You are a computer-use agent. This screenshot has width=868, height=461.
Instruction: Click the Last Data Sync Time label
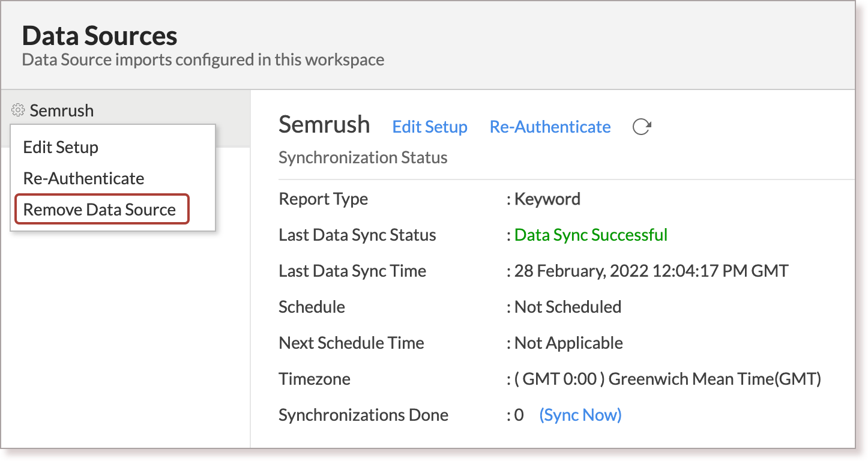click(x=352, y=271)
